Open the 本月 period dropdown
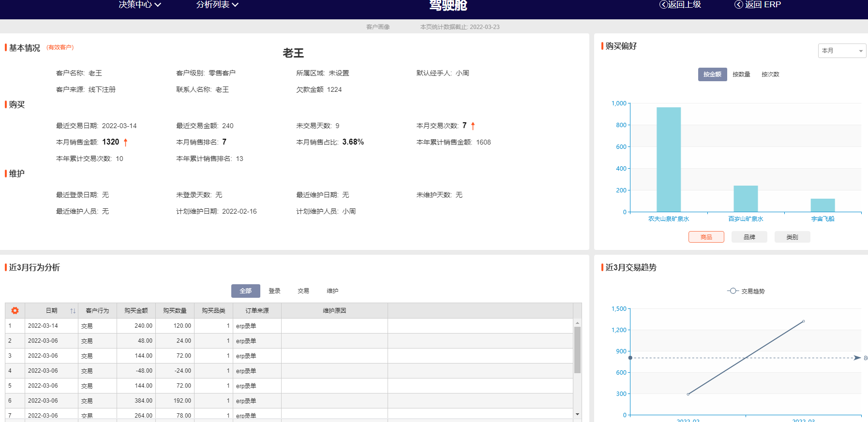The height and width of the screenshot is (422, 868). pyautogui.click(x=841, y=51)
